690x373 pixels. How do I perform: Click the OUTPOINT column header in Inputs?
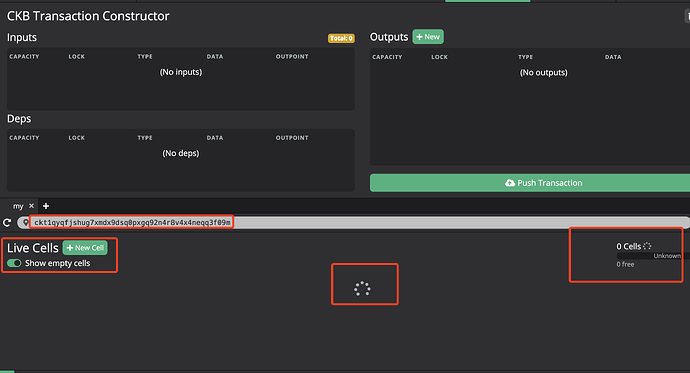point(292,56)
